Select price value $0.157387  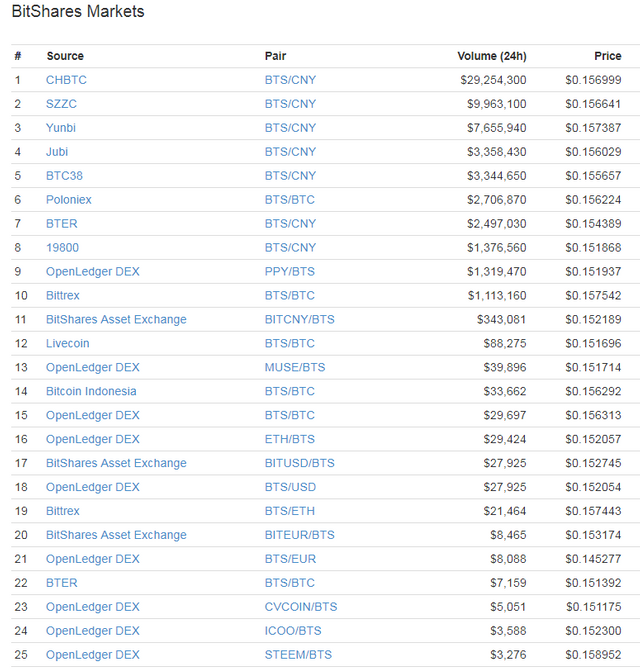coord(593,128)
